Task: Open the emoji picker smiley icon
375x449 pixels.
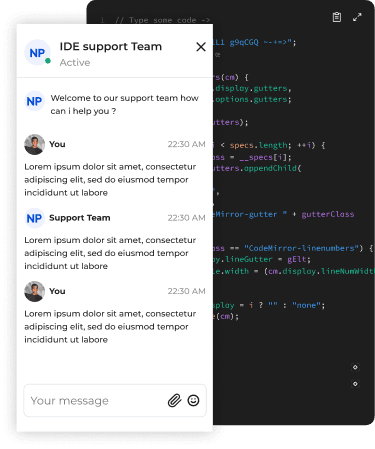Action: pos(193,400)
